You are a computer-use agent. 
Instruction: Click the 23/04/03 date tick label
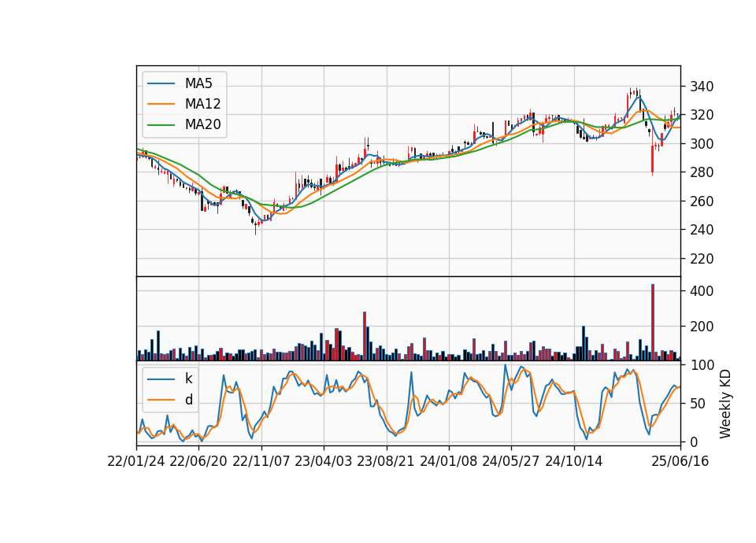(x=324, y=461)
